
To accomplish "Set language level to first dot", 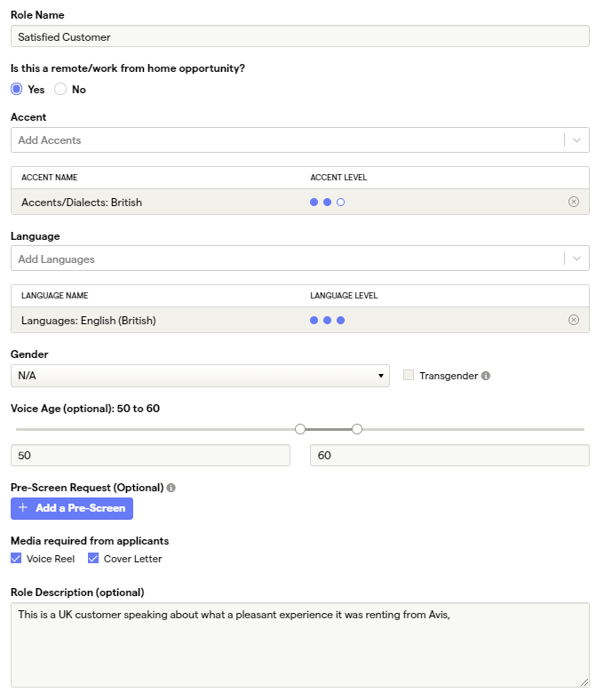I will click(314, 321).
